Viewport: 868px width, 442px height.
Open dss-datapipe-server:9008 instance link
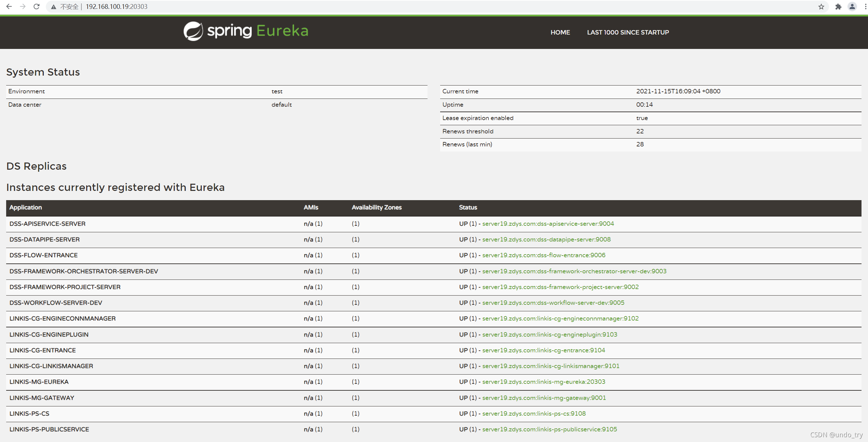pyautogui.click(x=546, y=239)
